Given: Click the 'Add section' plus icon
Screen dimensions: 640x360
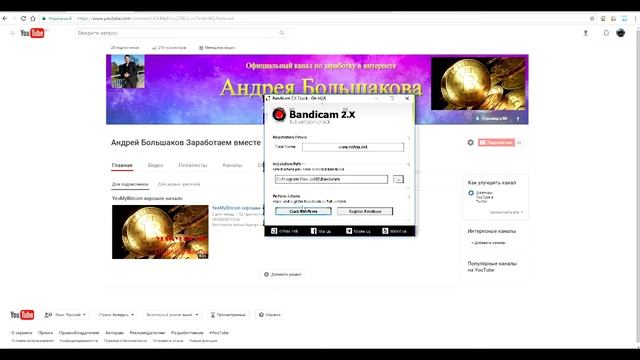Looking at the screenshot, I should (x=266, y=274).
